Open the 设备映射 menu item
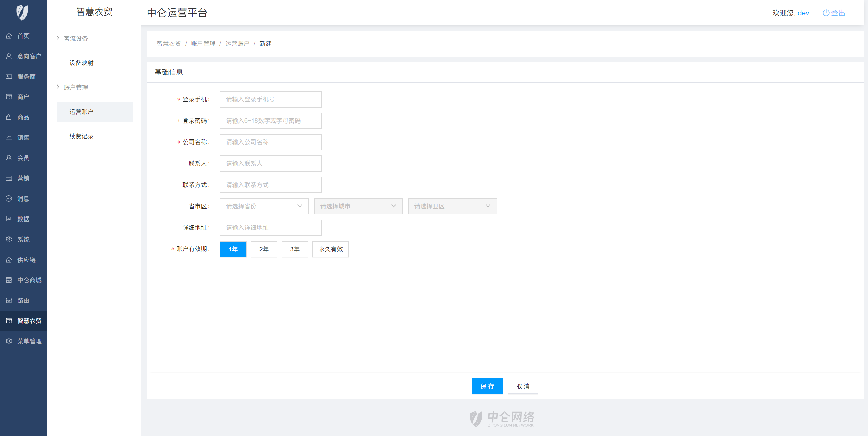 point(81,63)
